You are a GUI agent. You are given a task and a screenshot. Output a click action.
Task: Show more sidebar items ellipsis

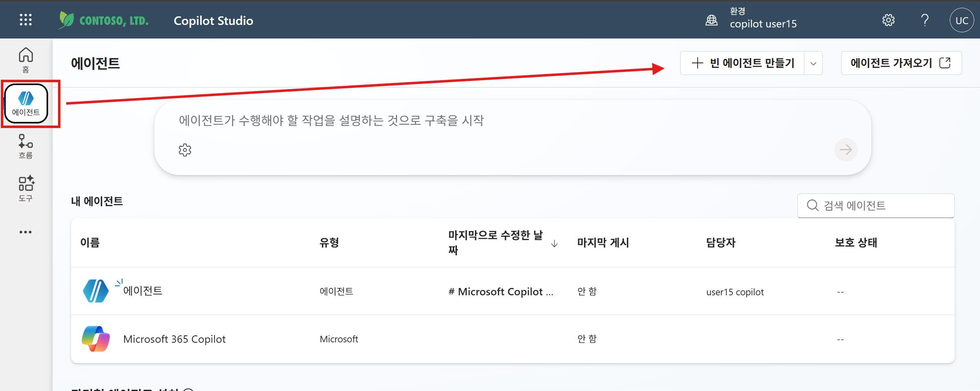(25, 232)
